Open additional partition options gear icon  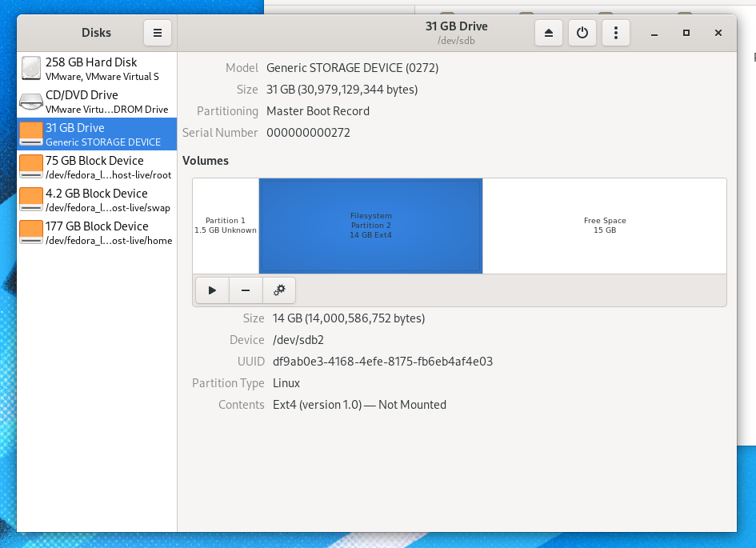(x=278, y=290)
